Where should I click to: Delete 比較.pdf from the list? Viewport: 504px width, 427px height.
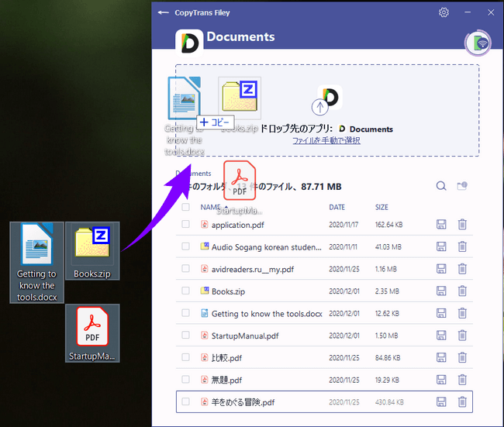(462, 357)
